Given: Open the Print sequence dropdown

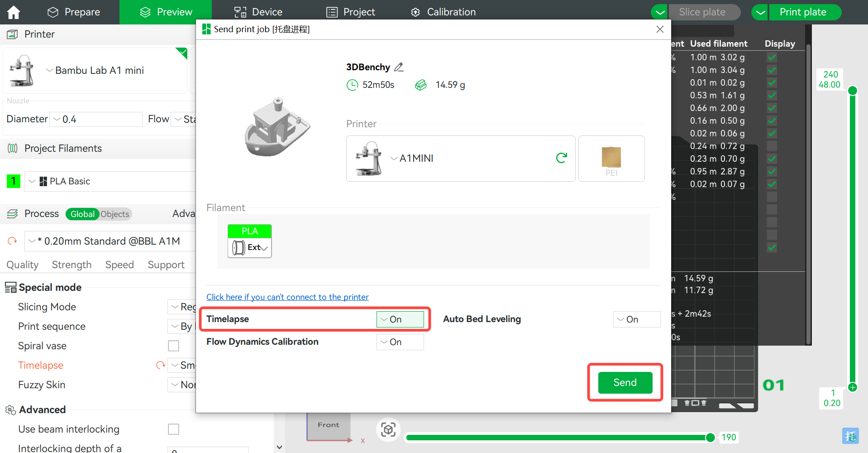Looking at the screenshot, I should 181,326.
